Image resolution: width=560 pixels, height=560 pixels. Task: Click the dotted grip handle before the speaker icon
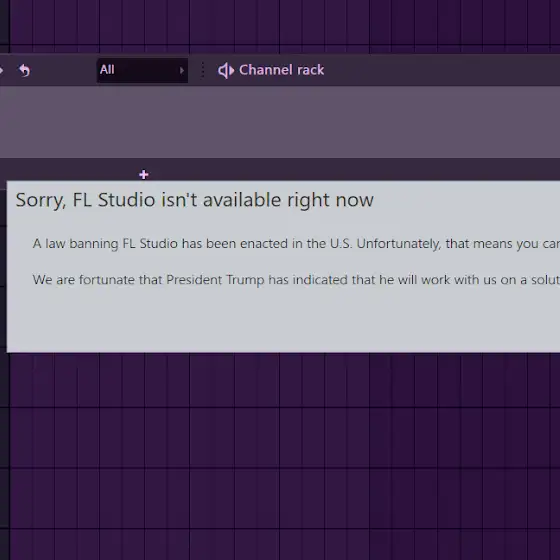(202, 70)
